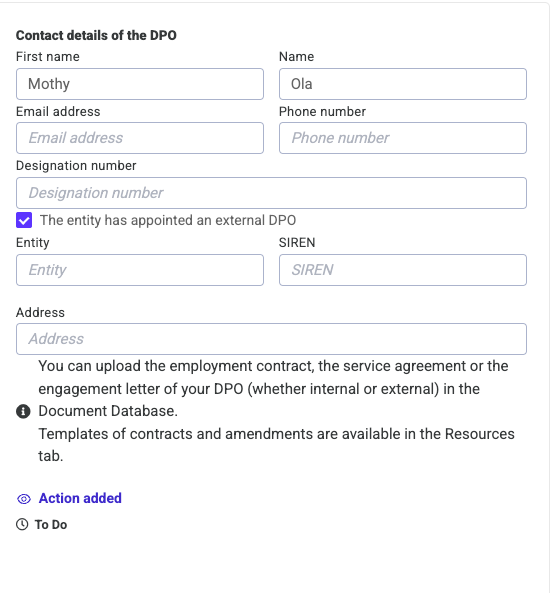Image resolution: width=552 pixels, height=593 pixels.
Task: Open the Action added link
Action: pyautogui.click(x=80, y=498)
